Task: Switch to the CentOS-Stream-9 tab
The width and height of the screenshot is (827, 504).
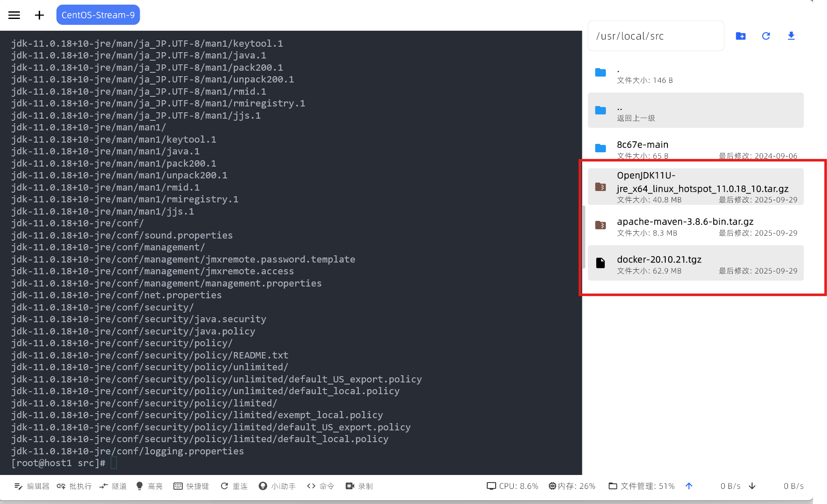Action: (x=98, y=15)
